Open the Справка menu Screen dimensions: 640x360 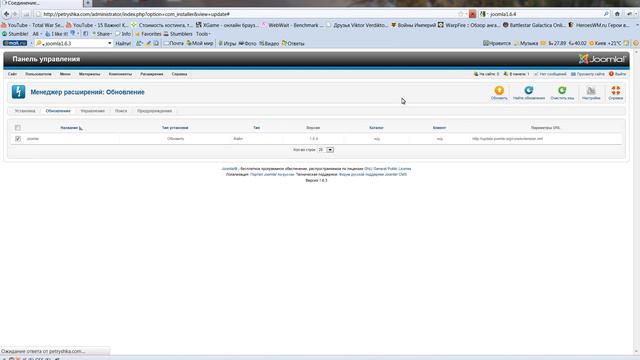coord(179,74)
